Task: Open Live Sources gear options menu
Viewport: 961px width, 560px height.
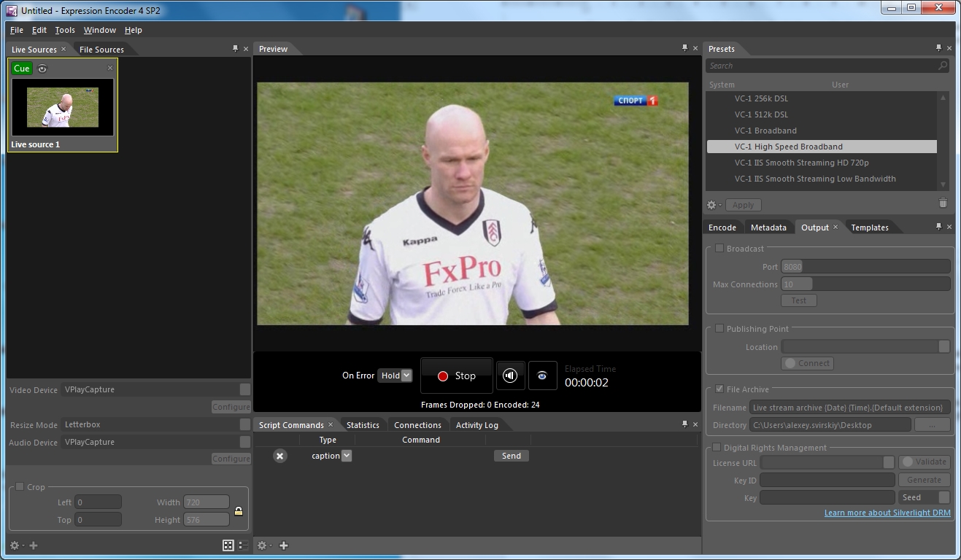Action: tap(16, 545)
